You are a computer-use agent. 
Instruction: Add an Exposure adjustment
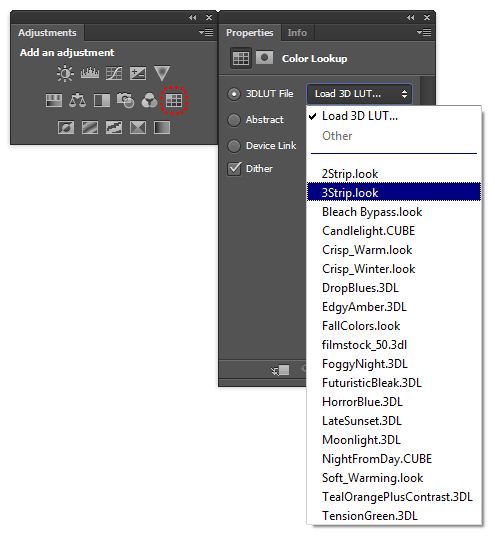coord(138,73)
